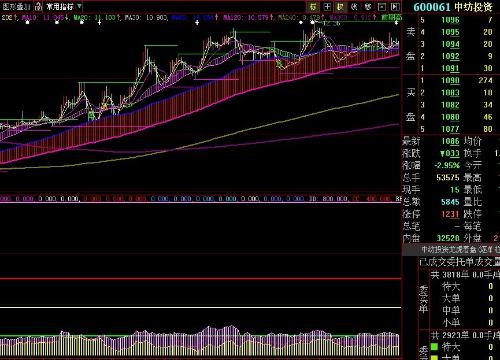500x360 pixels.
Task: Select the 图形叠加 menu item
Action: pos(16,6)
